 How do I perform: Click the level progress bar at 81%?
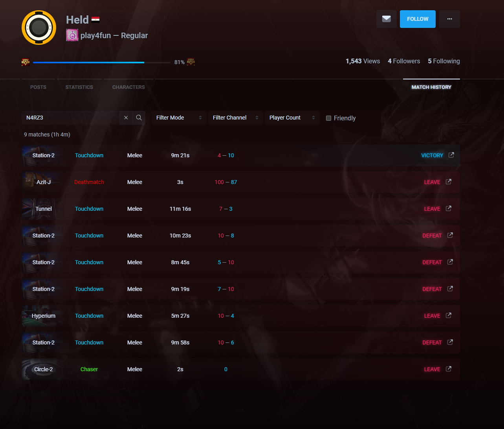coord(102,62)
